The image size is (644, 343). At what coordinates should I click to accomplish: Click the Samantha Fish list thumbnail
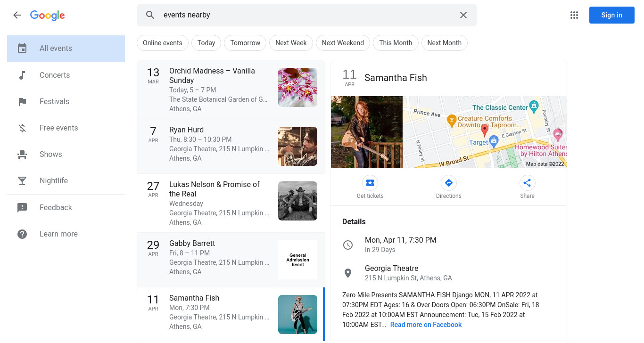pos(297,314)
